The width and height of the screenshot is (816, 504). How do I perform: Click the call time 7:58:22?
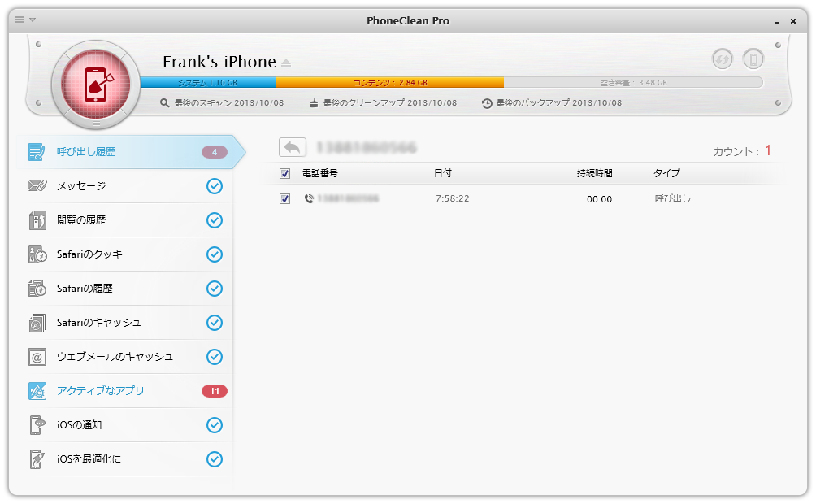click(452, 198)
